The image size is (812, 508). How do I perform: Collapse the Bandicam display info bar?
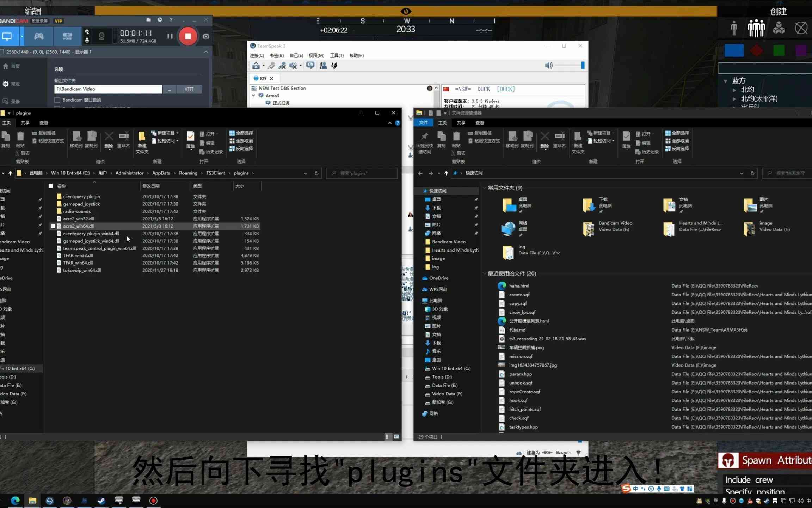[x=206, y=52]
